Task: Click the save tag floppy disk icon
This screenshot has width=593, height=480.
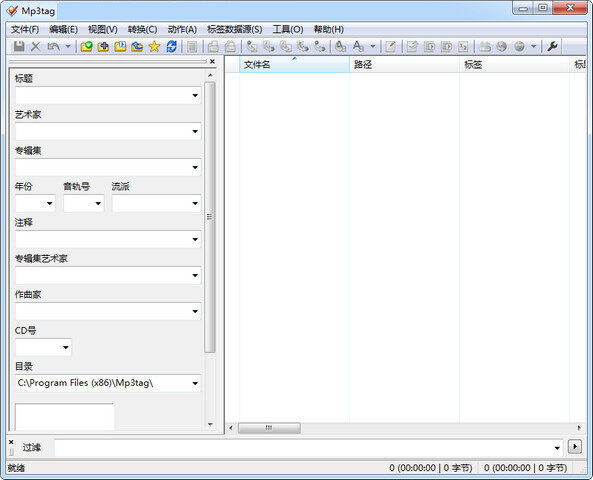Action: pos(19,47)
